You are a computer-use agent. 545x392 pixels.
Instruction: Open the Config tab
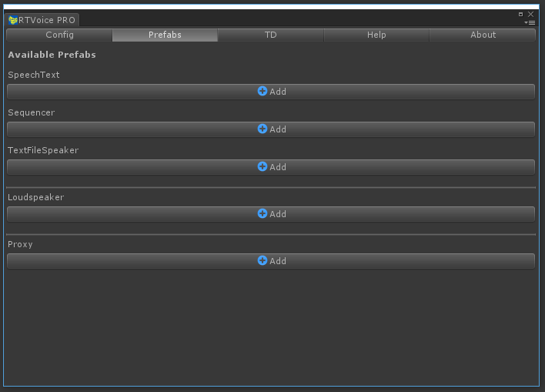click(x=59, y=35)
